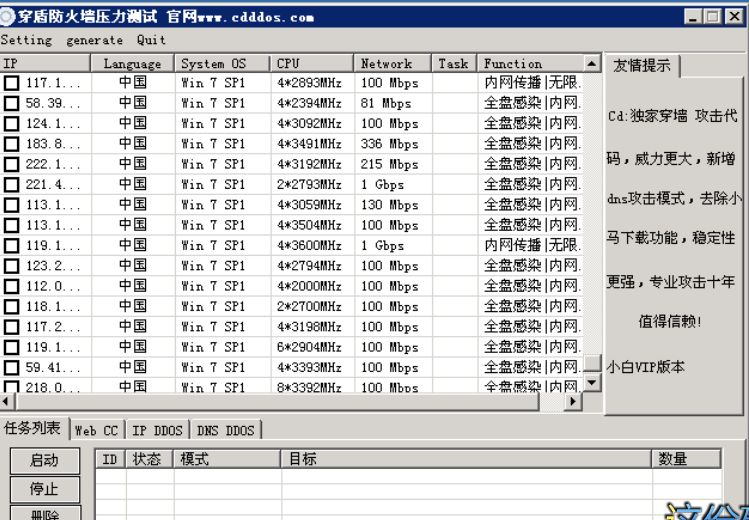This screenshot has width=749, height=520.
Task: Click the vertical scrollbar thumb of the list
Action: [x=593, y=364]
